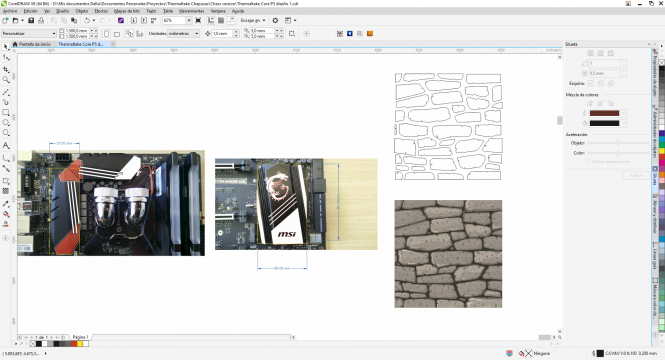Click the Full-screen preview icon
This screenshot has width=665, height=360.
[x=198, y=20]
